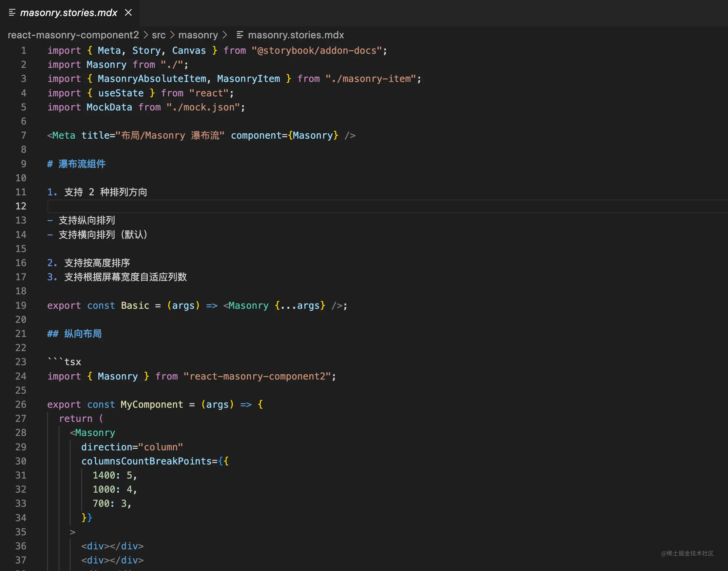This screenshot has height=571, width=728.
Task: Click the component={Masonry} attribute
Action: tap(285, 135)
